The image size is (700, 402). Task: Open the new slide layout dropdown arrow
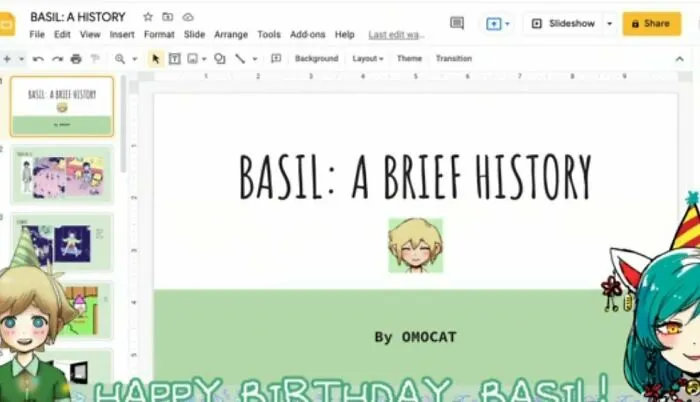coord(21,59)
